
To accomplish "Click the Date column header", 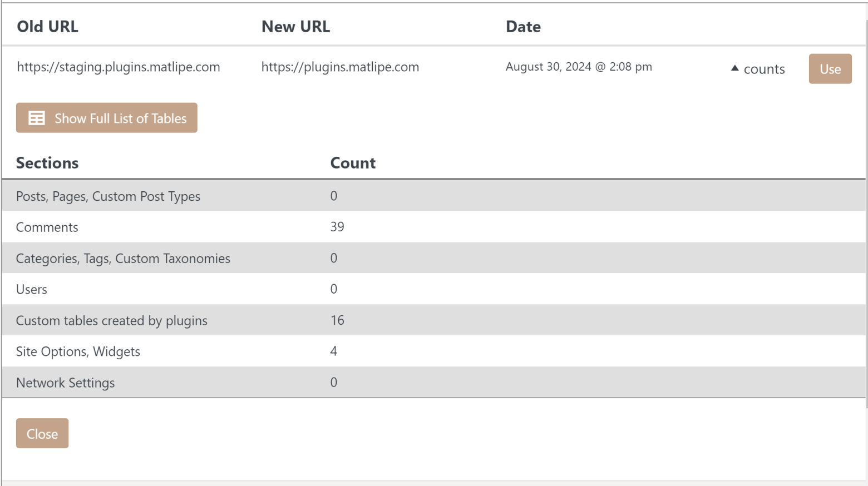I will 523,27.
